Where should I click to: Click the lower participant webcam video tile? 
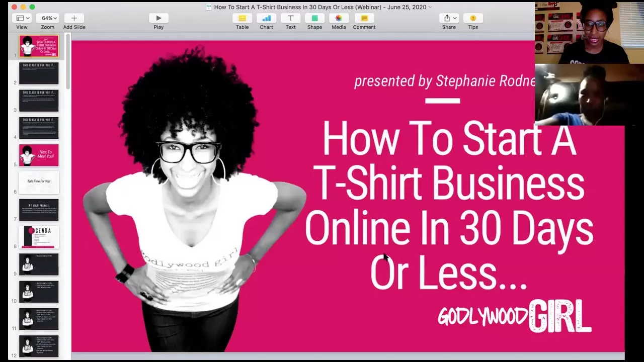pyautogui.click(x=589, y=95)
